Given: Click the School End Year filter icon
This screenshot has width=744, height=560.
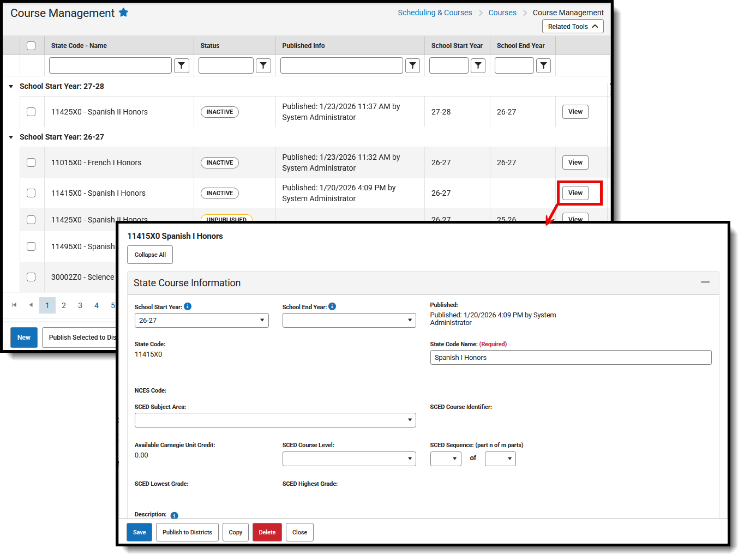Looking at the screenshot, I should point(543,65).
